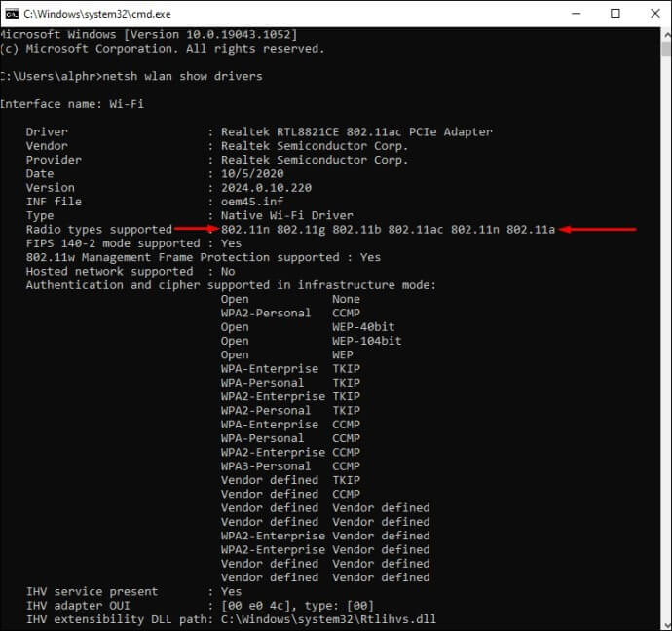The height and width of the screenshot is (631, 672).
Task: Click the Microsoft Windows Version 10.0.19043.1052 line
Action: coord(148,34)
